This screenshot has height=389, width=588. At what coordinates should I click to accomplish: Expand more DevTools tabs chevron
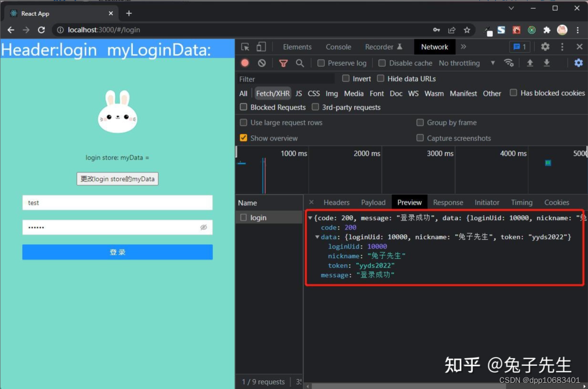(x=463, y=47)
